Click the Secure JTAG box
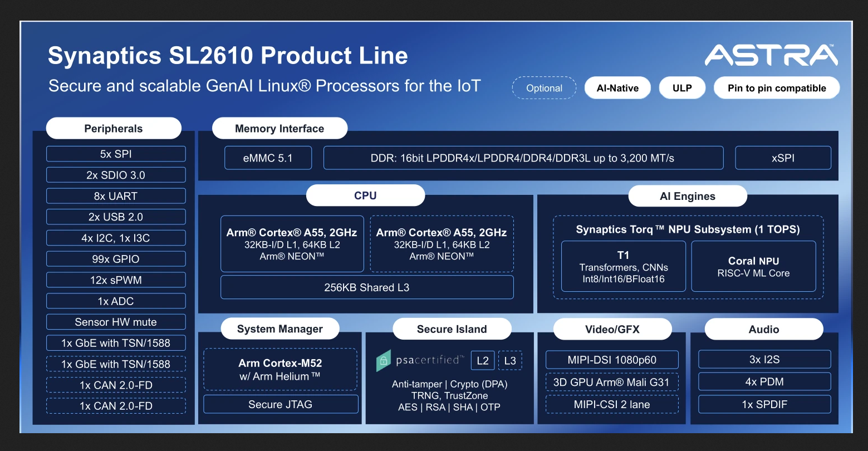 (280, 404)
